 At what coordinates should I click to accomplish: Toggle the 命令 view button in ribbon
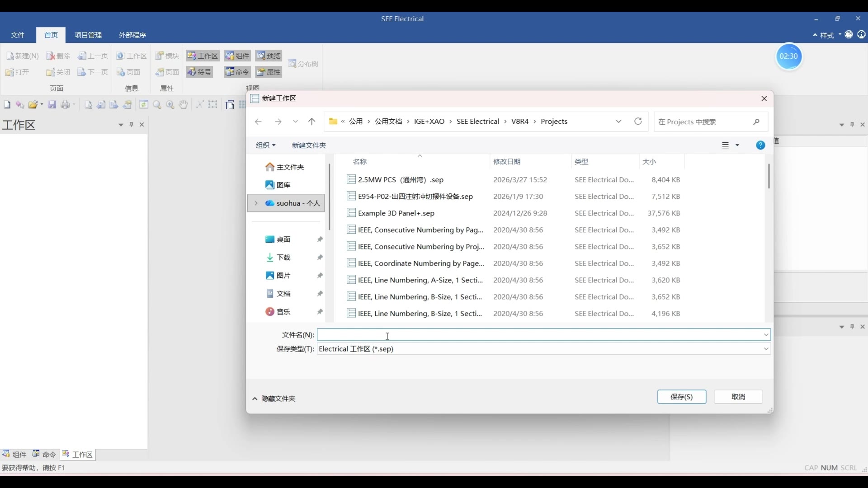(237, 72)
